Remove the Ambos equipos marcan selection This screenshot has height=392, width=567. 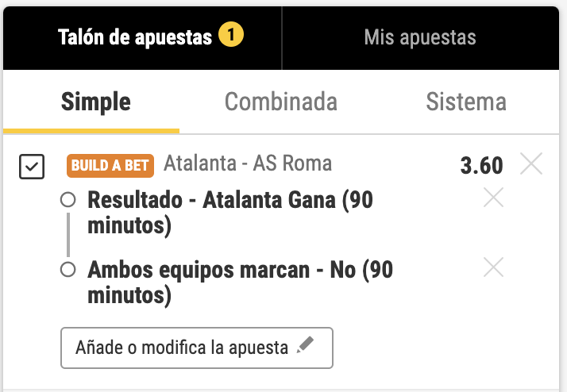[x=493, y=268]
